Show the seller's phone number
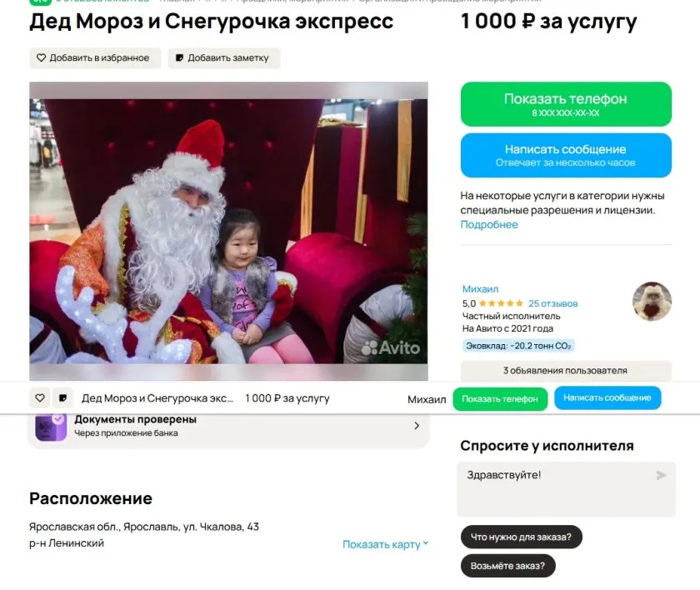 click(566, 104)
